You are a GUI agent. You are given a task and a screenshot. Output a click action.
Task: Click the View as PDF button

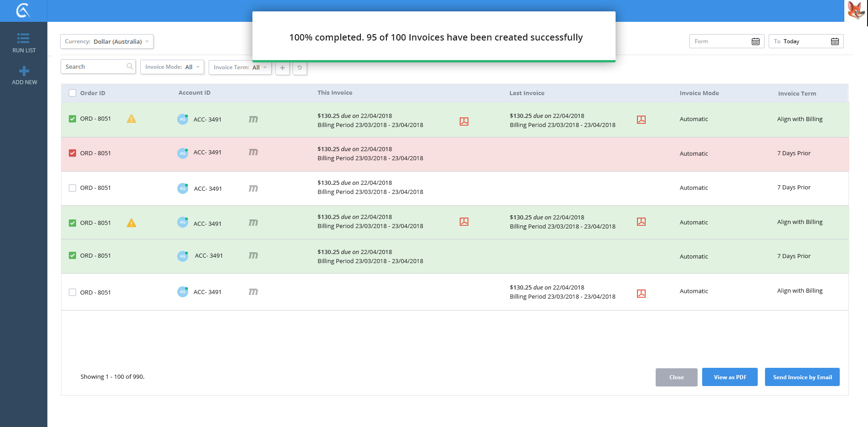click(x=729, y=377)
